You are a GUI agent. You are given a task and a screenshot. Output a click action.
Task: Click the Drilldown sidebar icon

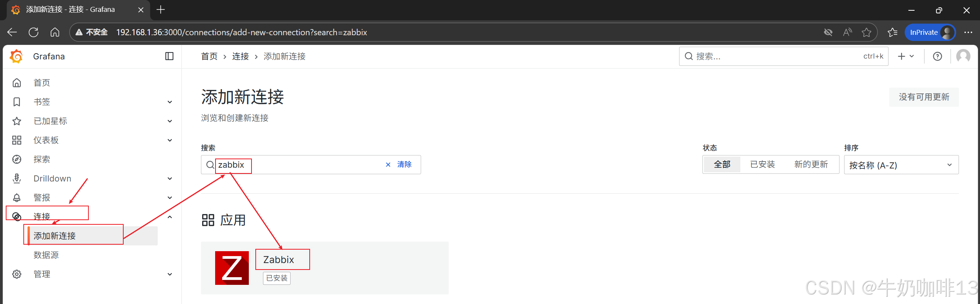click(x=17, y=178)
